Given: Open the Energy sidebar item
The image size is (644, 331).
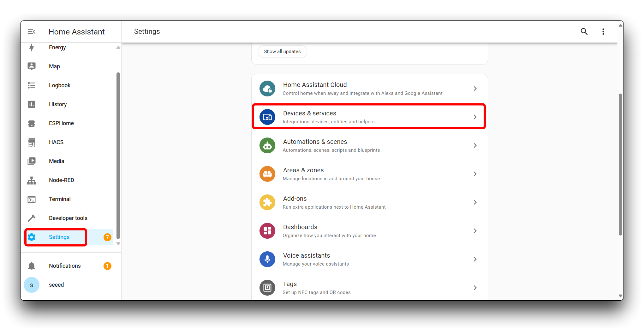Looking at the screenshot, I should [x=69, y=47].
